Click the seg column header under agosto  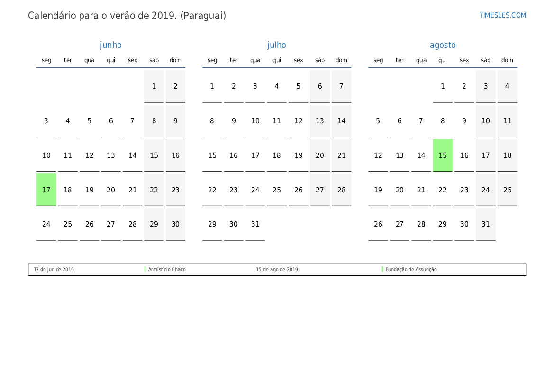[x=378, y=60]
